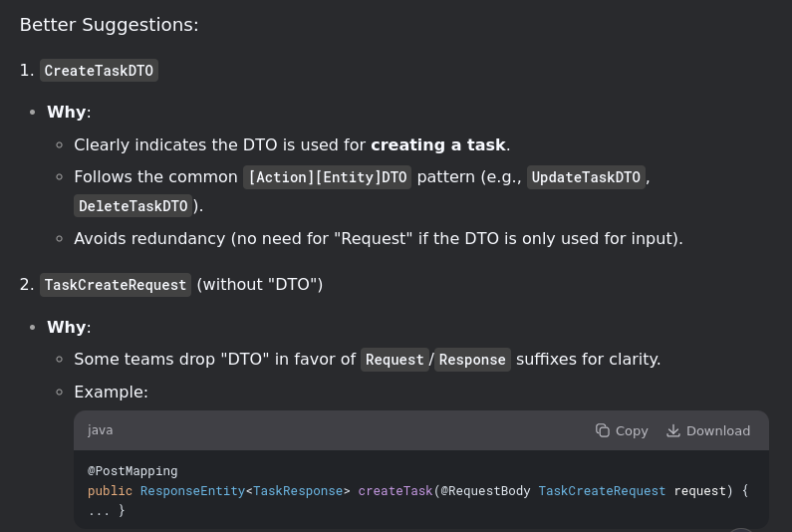Click the Copy icon in code block header

602,430
